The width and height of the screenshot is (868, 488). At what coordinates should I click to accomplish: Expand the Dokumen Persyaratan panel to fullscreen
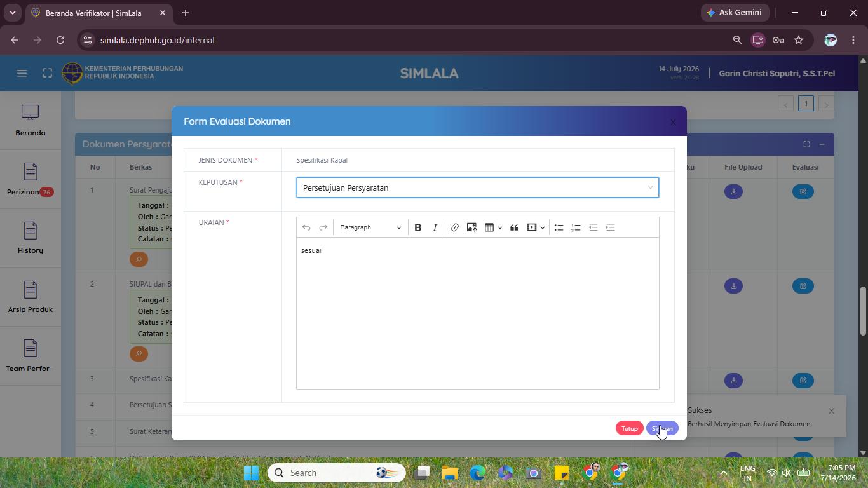806,144
